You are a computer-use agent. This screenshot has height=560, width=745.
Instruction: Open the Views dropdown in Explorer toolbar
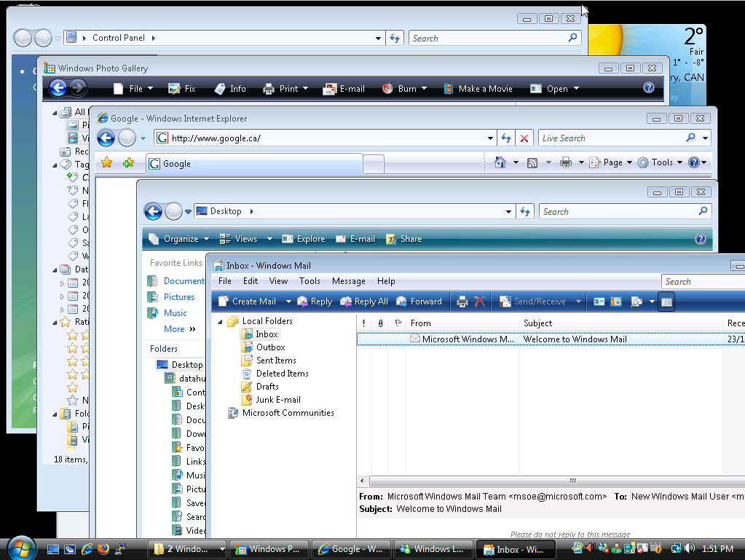click(269, 239)
